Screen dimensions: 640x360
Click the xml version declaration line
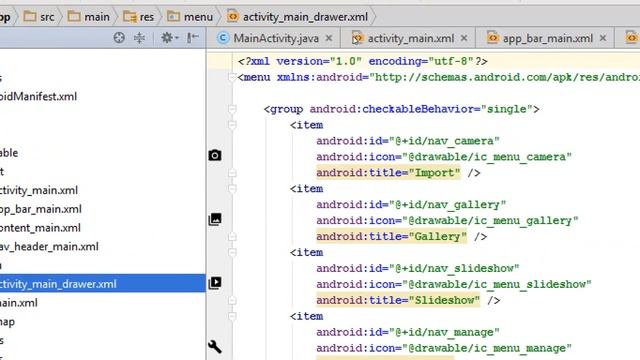tap(363, 61)
